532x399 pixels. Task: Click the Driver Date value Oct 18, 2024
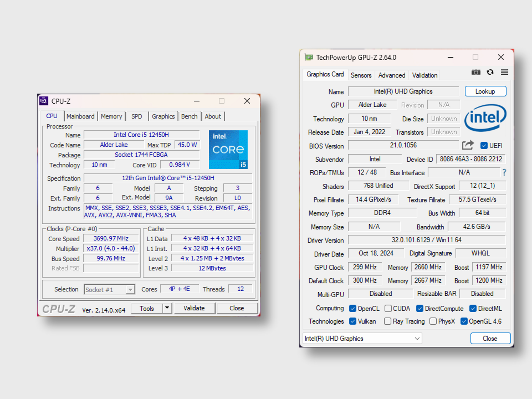[x=376, y=253]
